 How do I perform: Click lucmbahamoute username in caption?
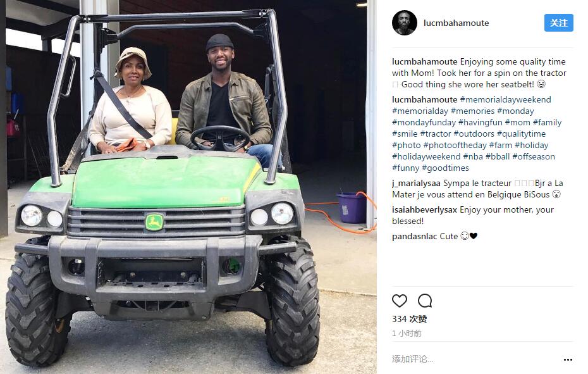424,61
